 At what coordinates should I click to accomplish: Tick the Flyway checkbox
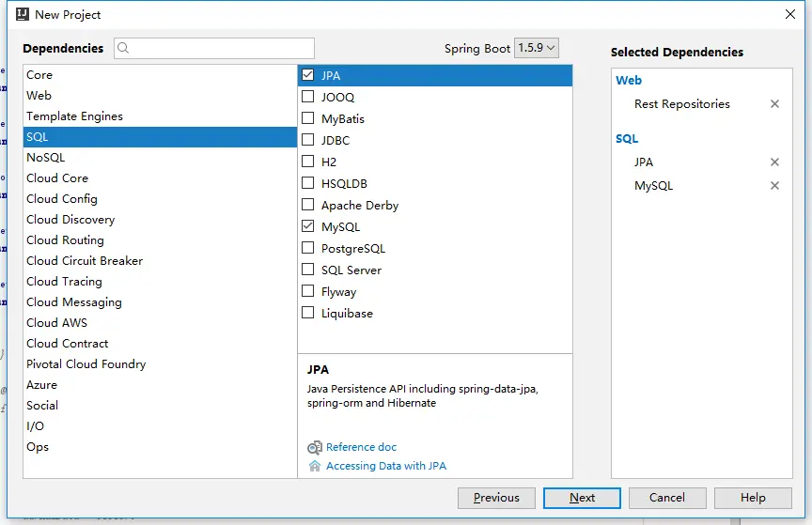click(x=307, y=291)
